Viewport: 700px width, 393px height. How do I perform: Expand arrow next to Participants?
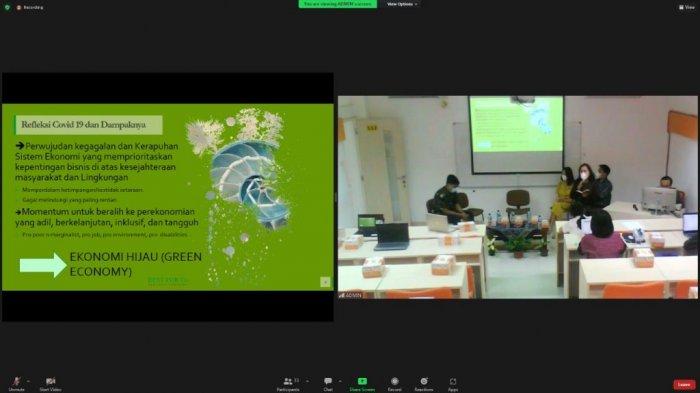(x=307, y=381)
